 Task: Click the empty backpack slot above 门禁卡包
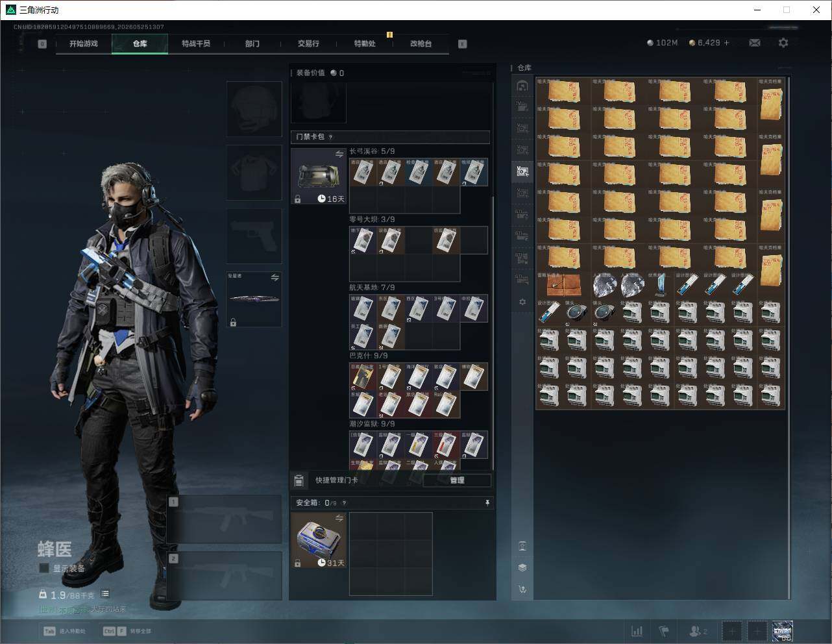coord(319,103)
